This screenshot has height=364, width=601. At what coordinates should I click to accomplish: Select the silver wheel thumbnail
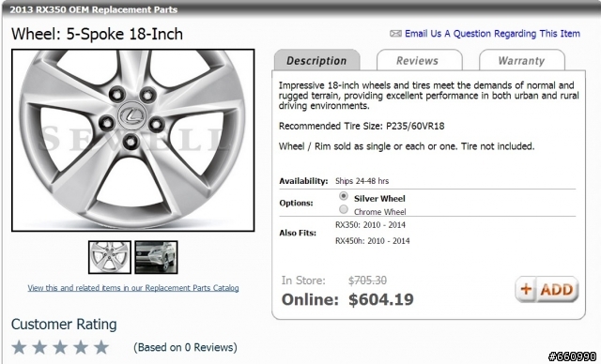[110, 257]
